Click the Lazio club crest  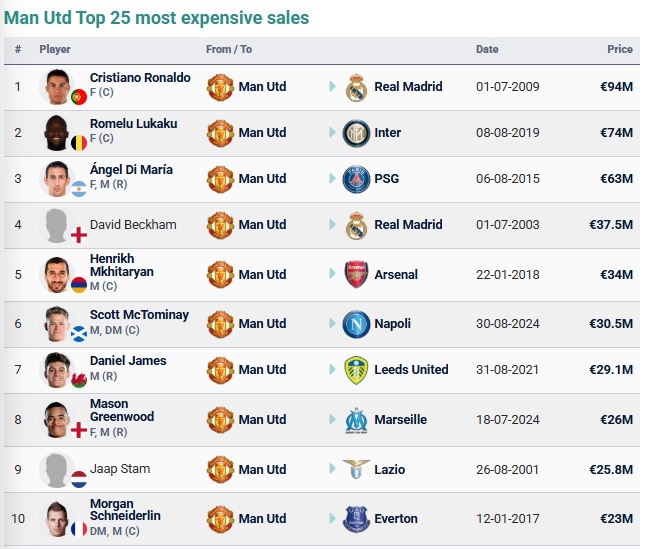[356, 469]
